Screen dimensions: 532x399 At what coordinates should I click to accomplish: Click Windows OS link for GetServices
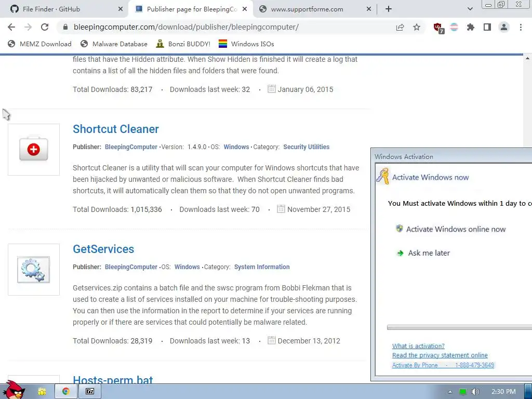point(187,267)
